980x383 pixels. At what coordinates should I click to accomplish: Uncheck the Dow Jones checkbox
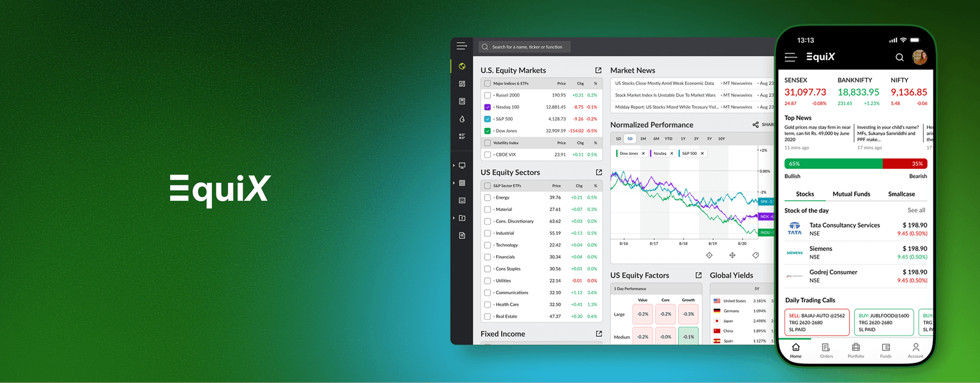tap(488, 131)
